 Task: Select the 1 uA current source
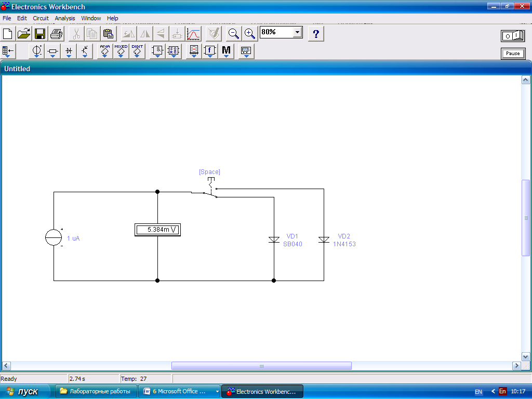coord(54,237)
